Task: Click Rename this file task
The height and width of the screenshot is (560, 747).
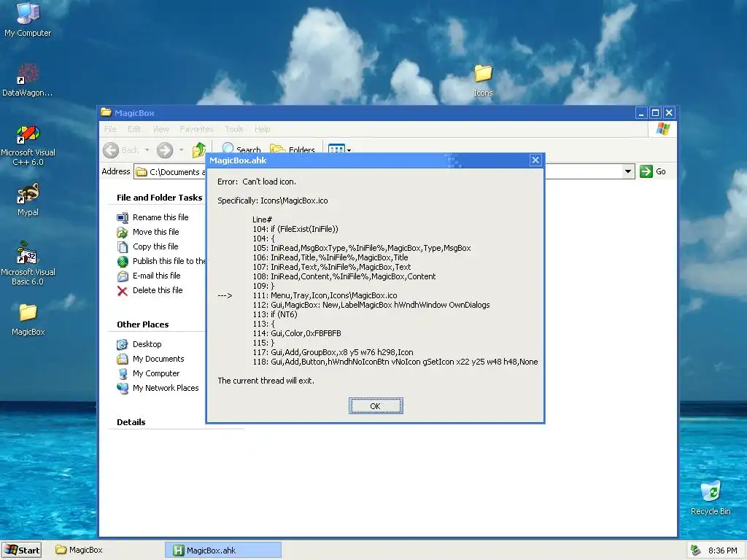Action: 160,217
